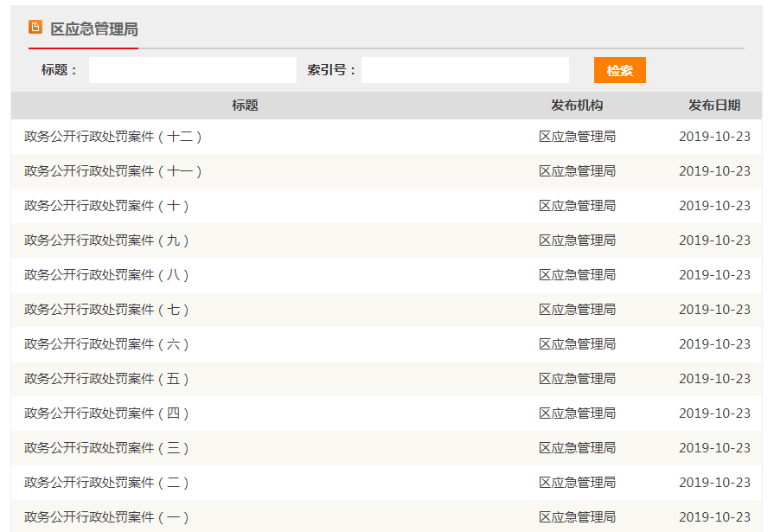Focus the 索引号 search input field
774x532 pixels.
[465, 70]
